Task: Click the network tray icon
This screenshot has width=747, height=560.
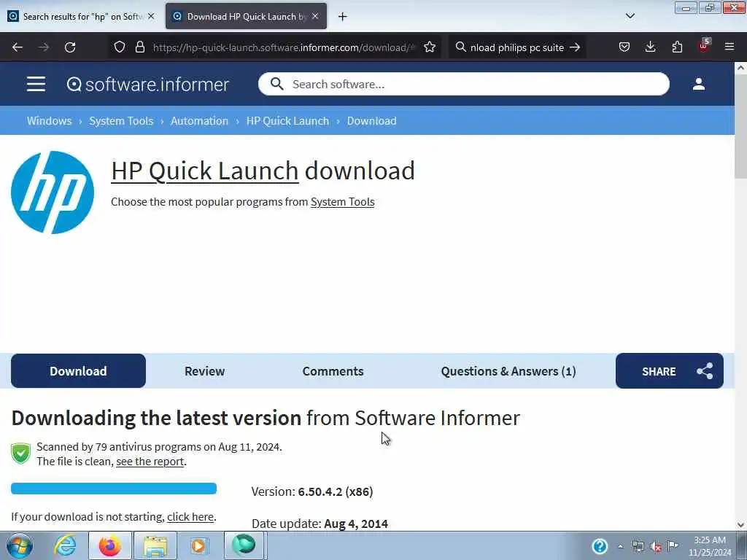Action: click(638, 546)
